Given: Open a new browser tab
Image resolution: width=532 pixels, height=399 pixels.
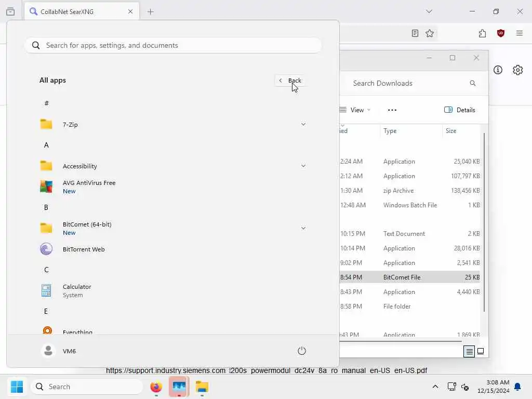Looking at the screenshot, I should [151, 11].
